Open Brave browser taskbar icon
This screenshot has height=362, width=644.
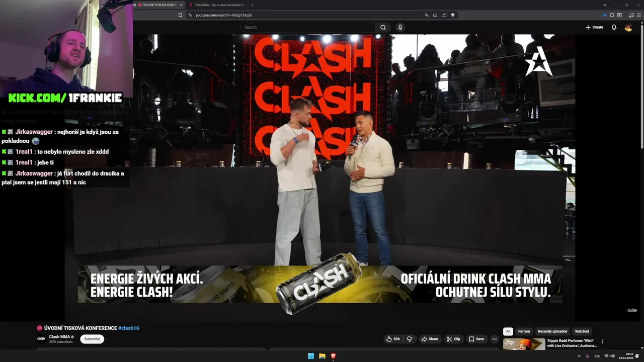(x=333, y=356)
